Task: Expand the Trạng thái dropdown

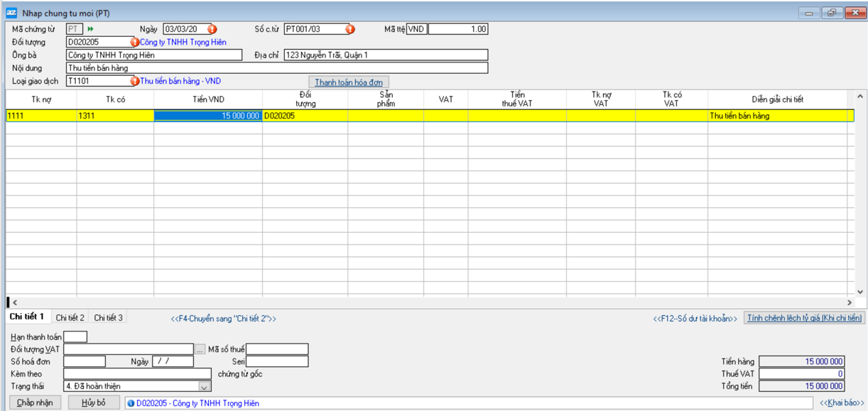Action: coord(205,386)
